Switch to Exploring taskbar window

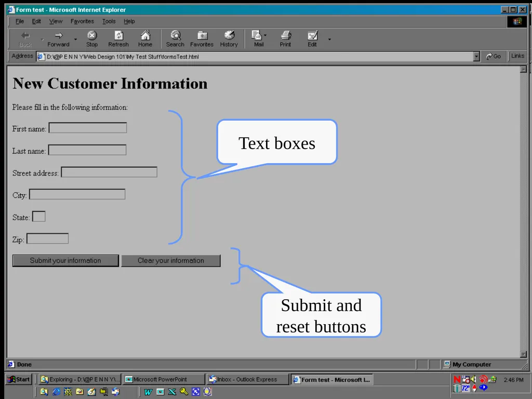point(79,379)
